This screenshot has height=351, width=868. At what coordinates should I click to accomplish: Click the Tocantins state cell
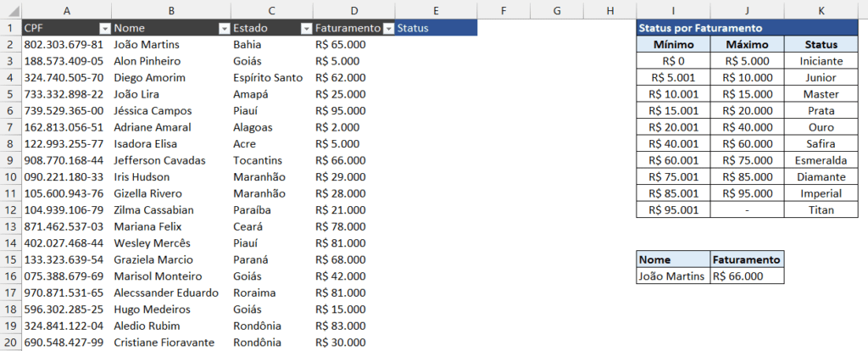point(271,160)
